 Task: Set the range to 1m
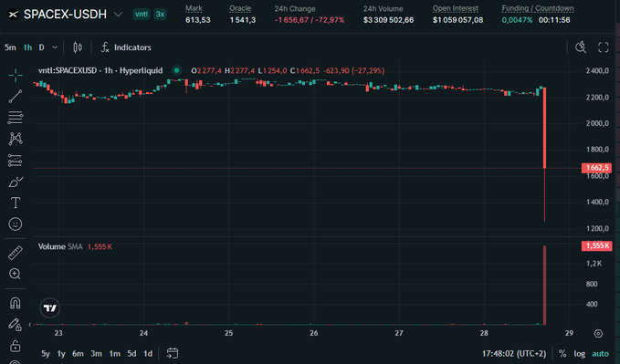115,354
